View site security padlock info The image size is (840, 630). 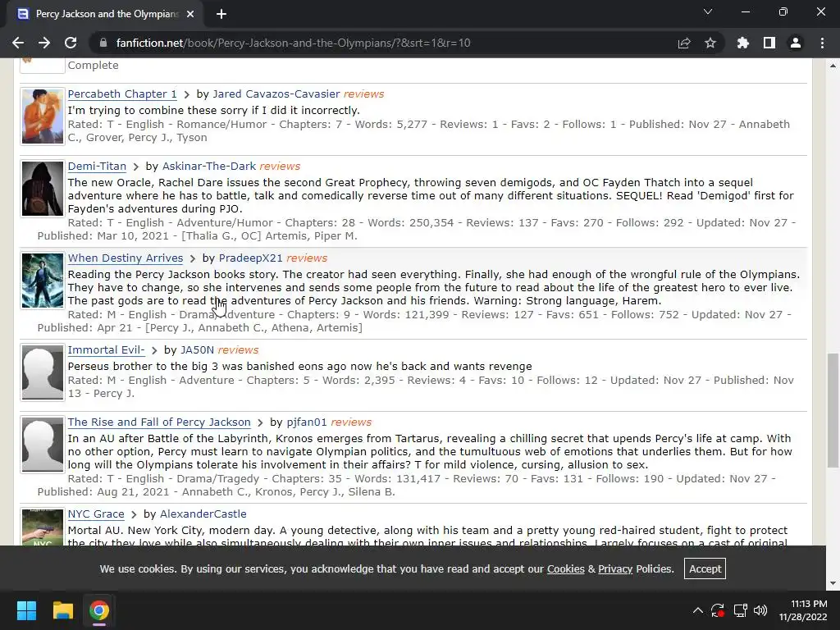(x=103, y=43)
